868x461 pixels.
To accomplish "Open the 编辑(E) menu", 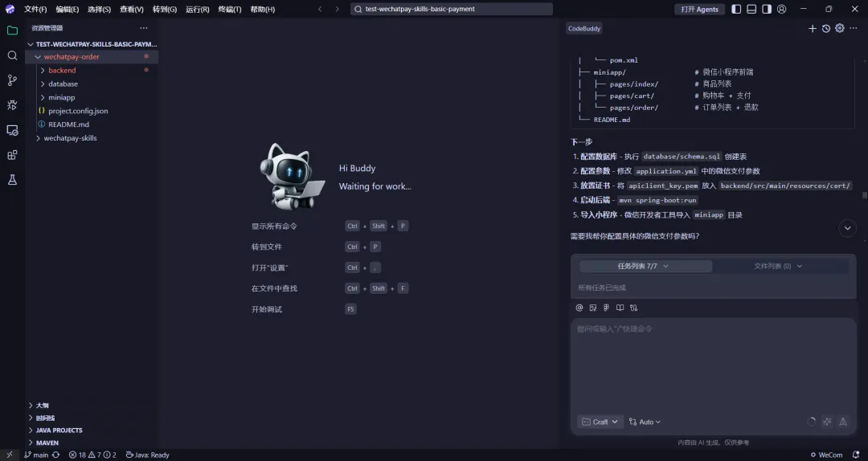I will click(67, 9).
